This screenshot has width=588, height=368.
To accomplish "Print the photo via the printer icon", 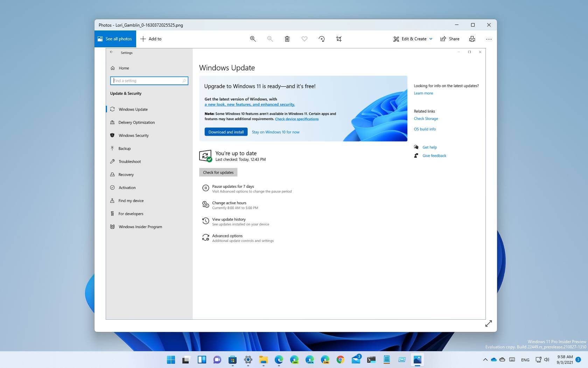I will (472, 39).
